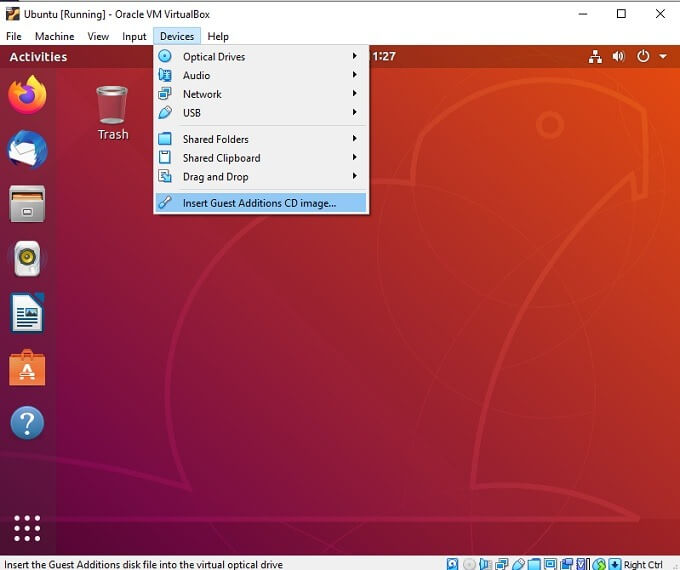Click the volume speaker icon in top bar
The width and height of the screenshot is (680, 570).
[619, 57]
